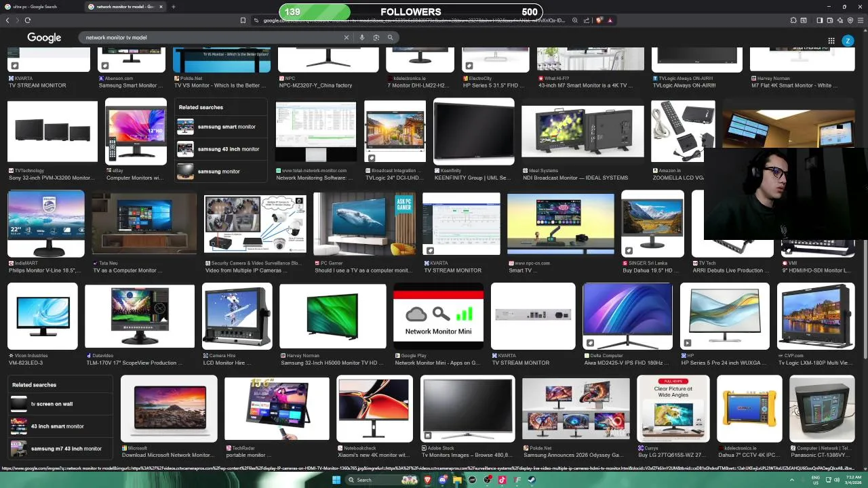Viewport: 868px width, 488px height.
Task: Reload the page in browser toolbar
Action: pos(28,20)
